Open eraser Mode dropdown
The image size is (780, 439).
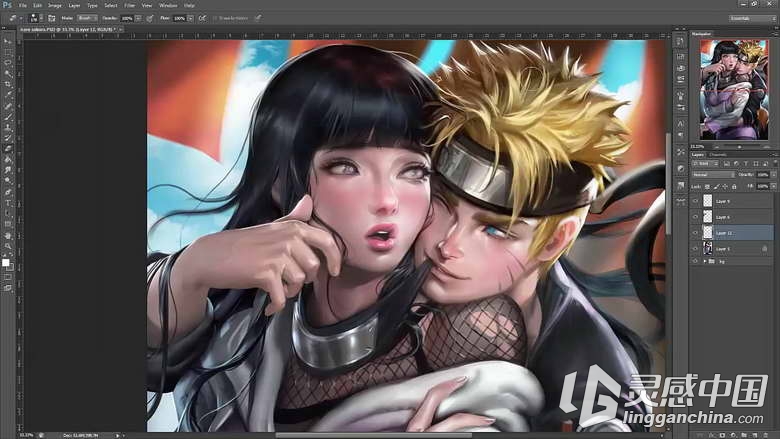click(87, 18)
